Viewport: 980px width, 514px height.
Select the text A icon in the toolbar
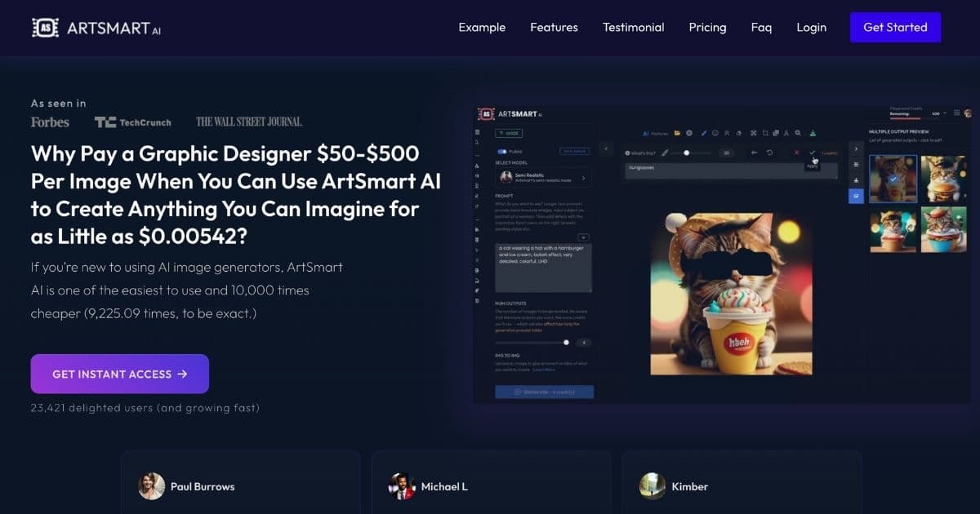[x=786, y=133]
